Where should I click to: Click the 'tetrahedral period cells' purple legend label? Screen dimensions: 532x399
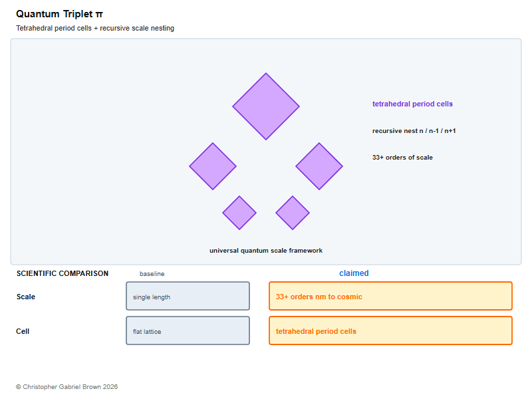412,104
